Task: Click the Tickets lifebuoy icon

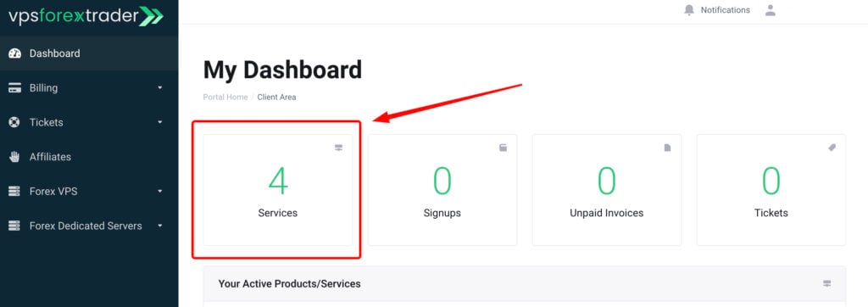Action: [15, 122]
